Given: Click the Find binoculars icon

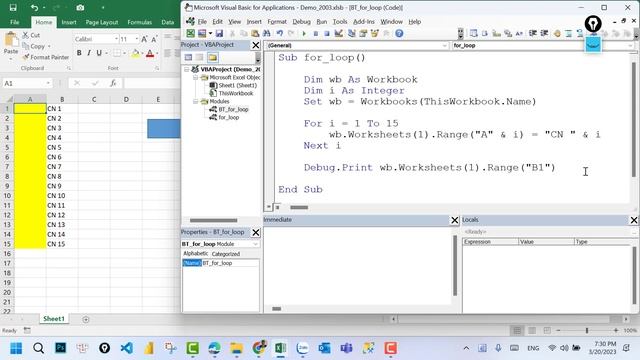Looking at the screenshot, I should pyautogui.click(x=267, y=33).
